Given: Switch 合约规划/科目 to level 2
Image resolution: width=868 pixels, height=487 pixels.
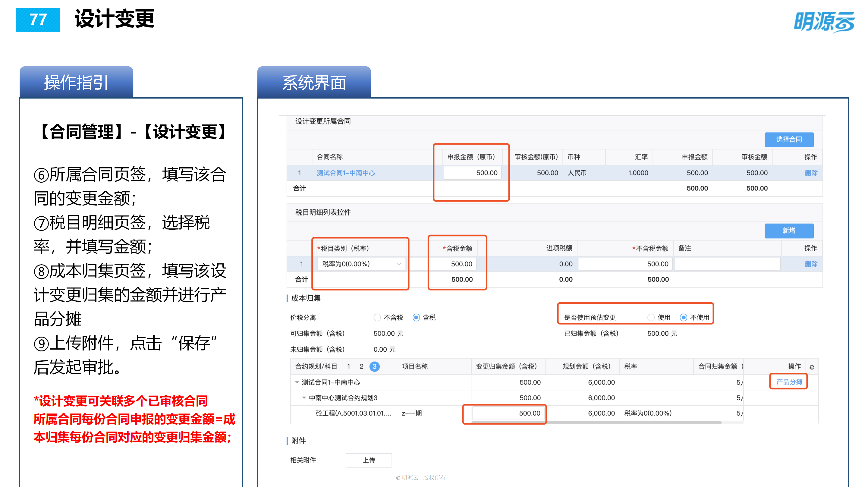Looking at the screenshot, I should click(x=362, y=366).
